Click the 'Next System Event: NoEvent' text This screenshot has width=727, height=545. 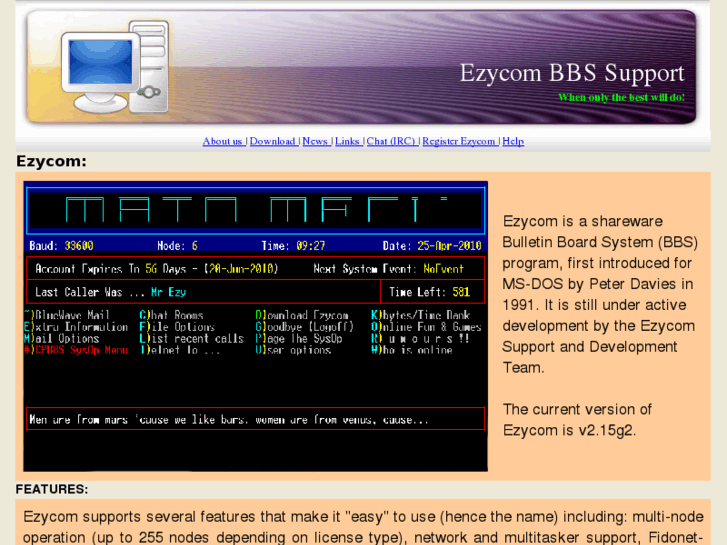(389, 269)
